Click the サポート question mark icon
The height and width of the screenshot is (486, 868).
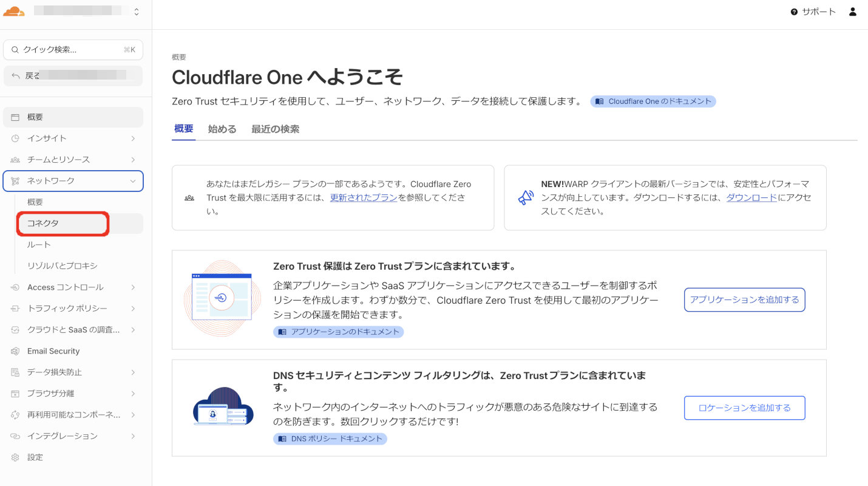tap(794, 12)
